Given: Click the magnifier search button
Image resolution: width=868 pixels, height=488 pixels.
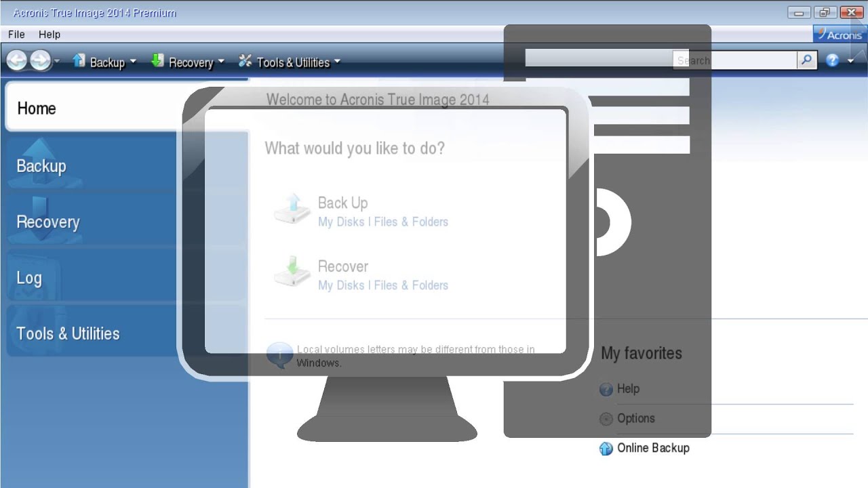Looking at the screenshot, I should [806, 60].
